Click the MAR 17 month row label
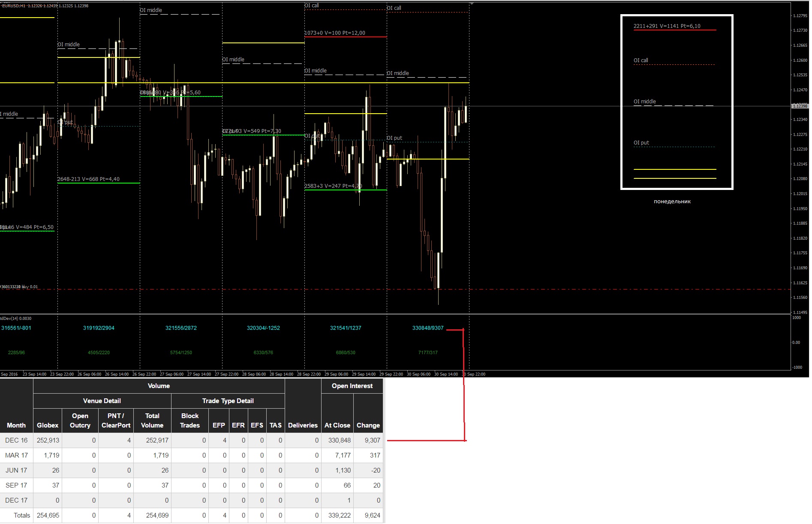 16,455
